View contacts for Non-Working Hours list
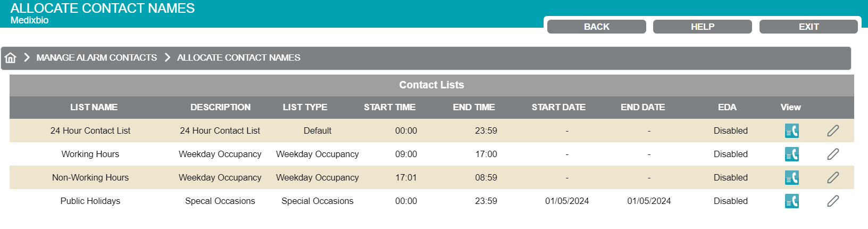 791,177
